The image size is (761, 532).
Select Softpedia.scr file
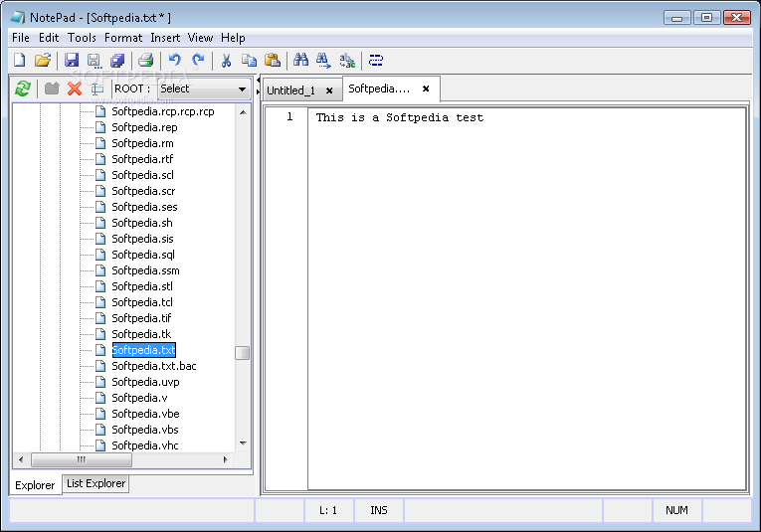coord(143,191)
